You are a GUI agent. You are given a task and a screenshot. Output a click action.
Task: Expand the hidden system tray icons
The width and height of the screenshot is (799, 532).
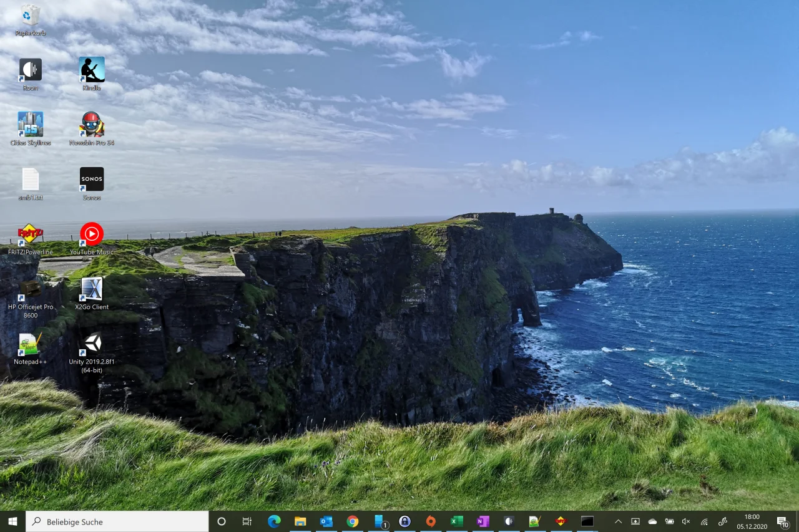[x=618, y=521]
